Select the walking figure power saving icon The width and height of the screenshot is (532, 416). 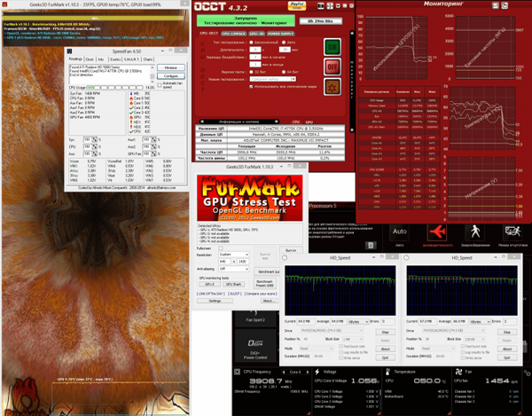tap(475, 232)
